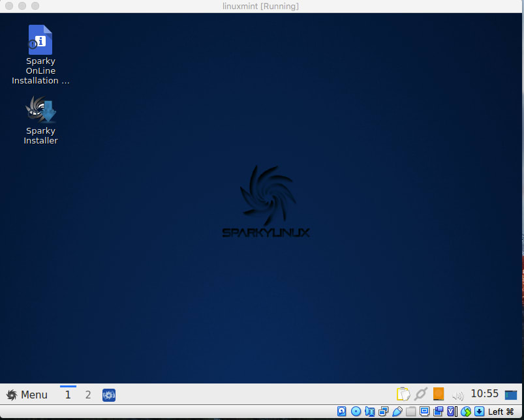
Task: Click the VirtualBox hard disk activity icon
Action: pos(341,412)
